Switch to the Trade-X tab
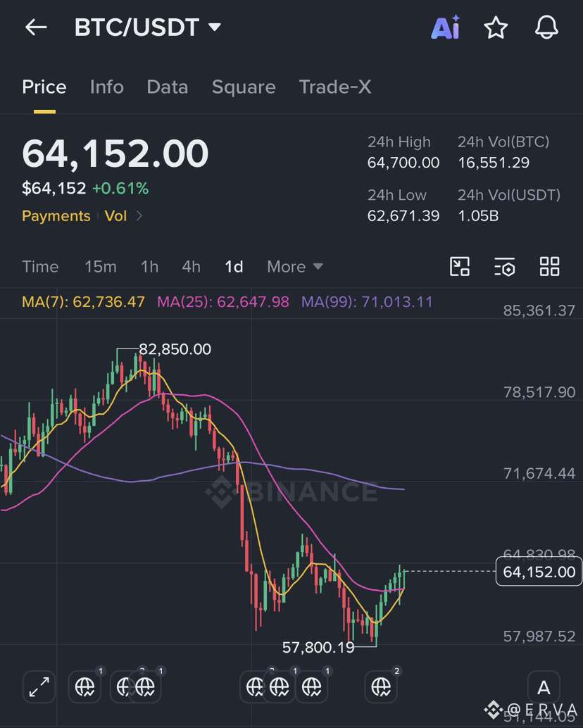This screenshot has height=728, width=583. pos(334,87)
